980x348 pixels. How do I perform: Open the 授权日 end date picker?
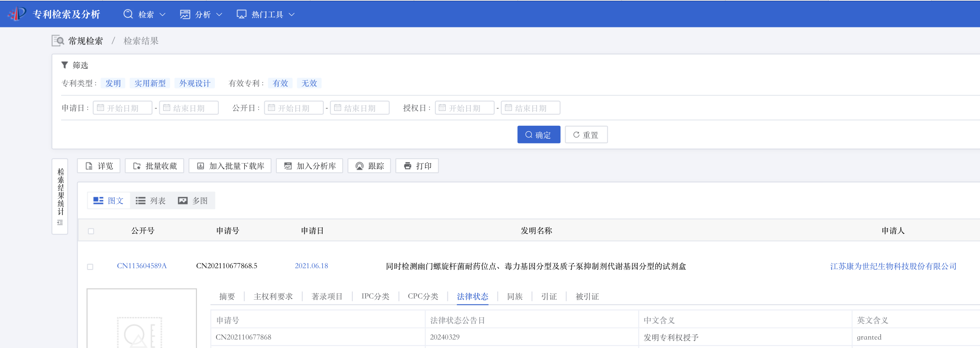(531, 108)
